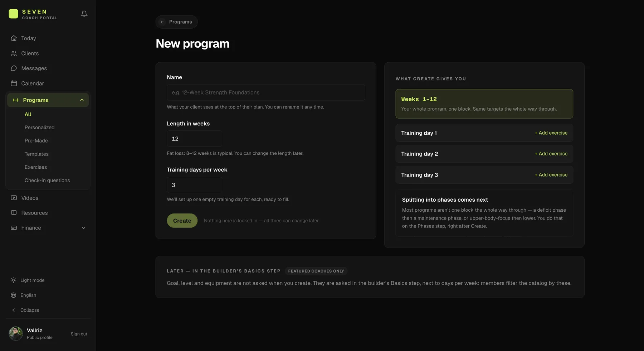
Task: Collapse the Programs submenu chevron
Action: [x=82, y=100]
